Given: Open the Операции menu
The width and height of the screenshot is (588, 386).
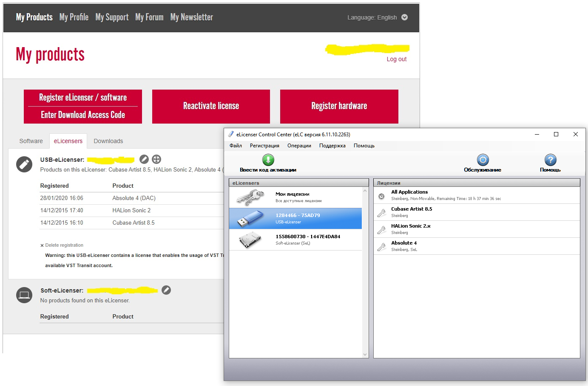Looking at the screenshot, I should click(x=299, y=146).
